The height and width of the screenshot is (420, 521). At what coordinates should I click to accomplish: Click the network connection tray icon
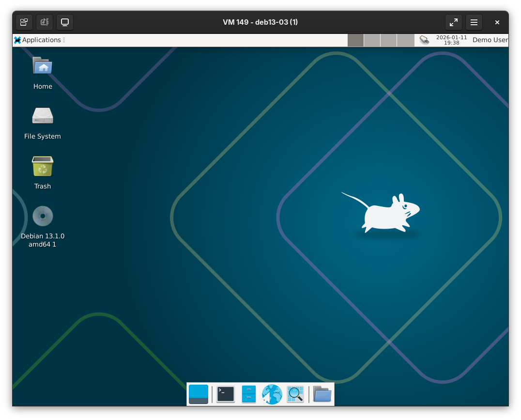click(424, 40)
